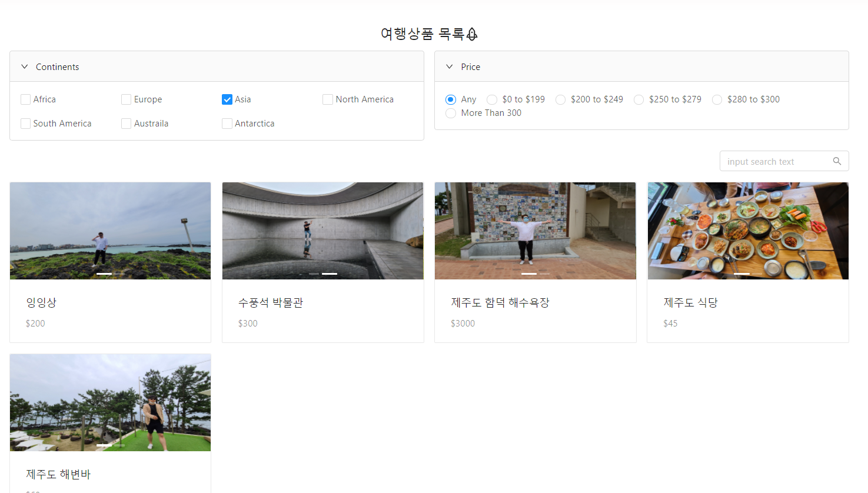The height and width of the screenshot is (493, 868).
Task: Click the 수풍석 박물관 product title
Action: (271, 302)
